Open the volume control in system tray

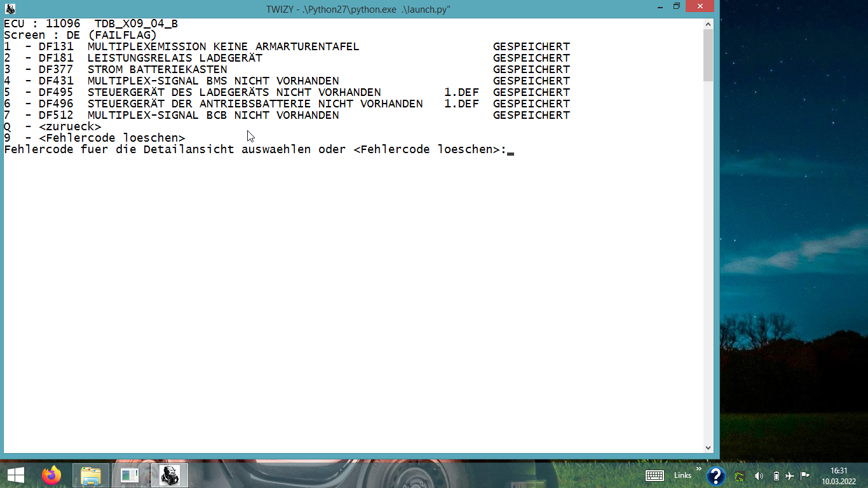click(x=759, y=476)
